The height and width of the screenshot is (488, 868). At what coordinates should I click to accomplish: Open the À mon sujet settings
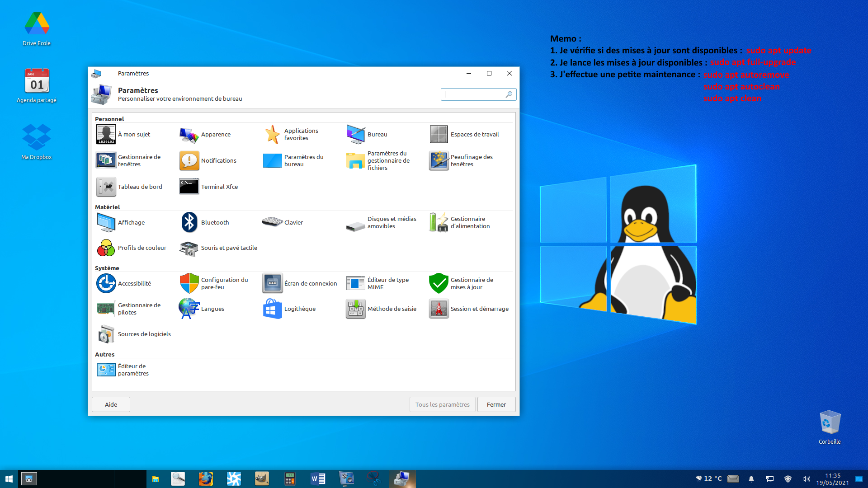point(123,134)
